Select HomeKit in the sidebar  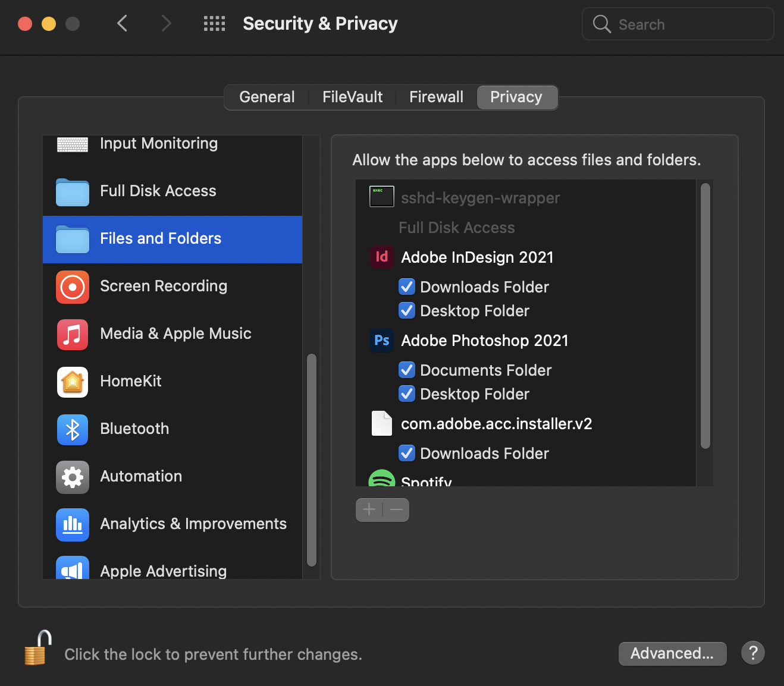coord(173,382)
